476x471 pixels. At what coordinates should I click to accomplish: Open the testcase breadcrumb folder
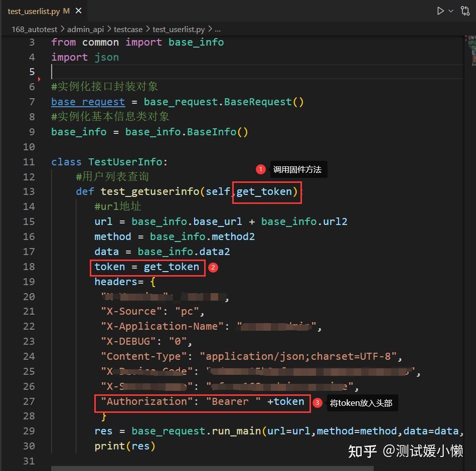(128, 30)
